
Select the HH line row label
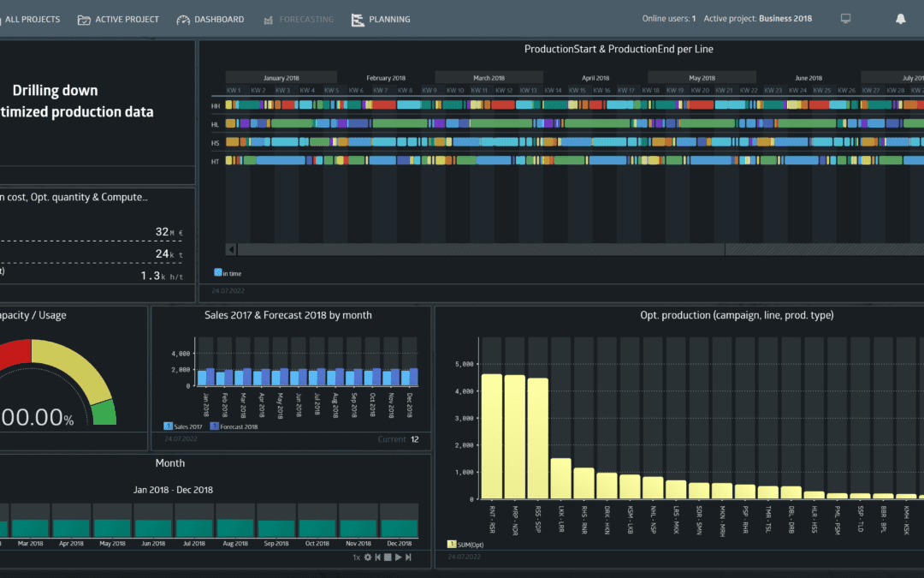coord(215,106)
